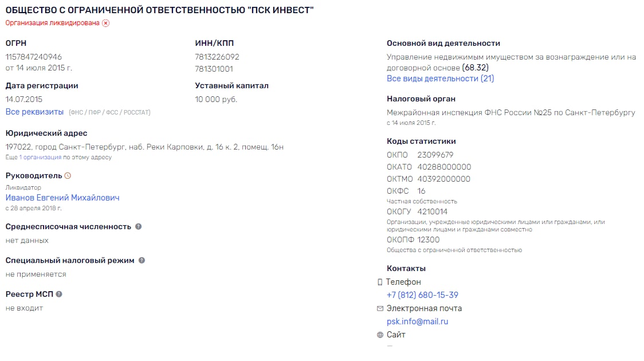Click the ИНН value 7813226092
Screen dimensions: 644x361
point(217,57)
